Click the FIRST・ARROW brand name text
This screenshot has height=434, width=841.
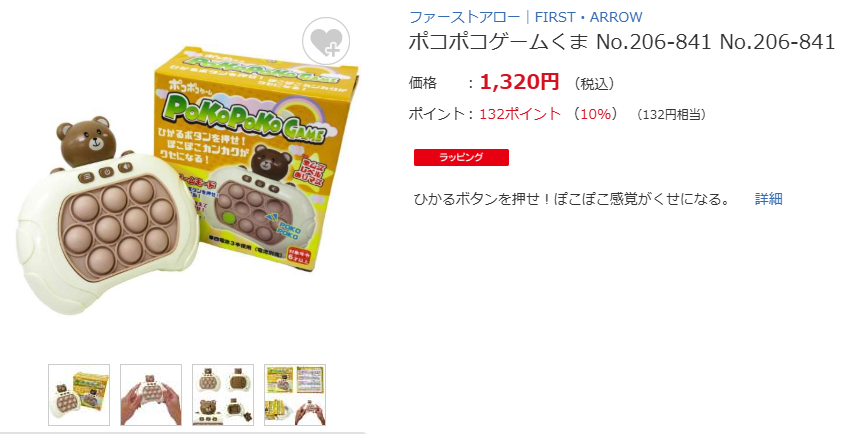(588, 17)
